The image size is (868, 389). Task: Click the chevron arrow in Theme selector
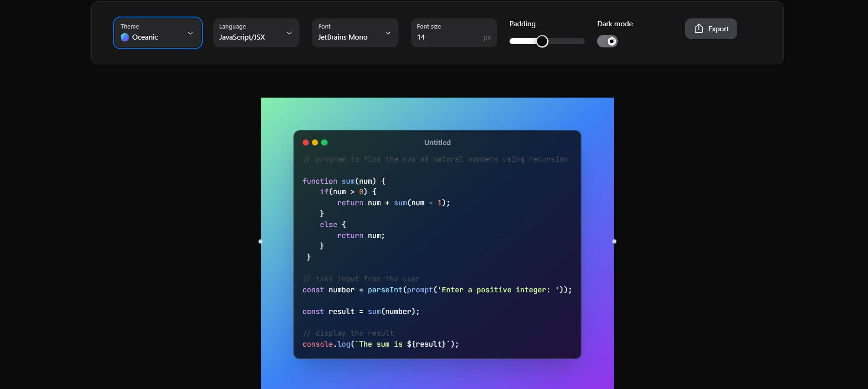190,33
